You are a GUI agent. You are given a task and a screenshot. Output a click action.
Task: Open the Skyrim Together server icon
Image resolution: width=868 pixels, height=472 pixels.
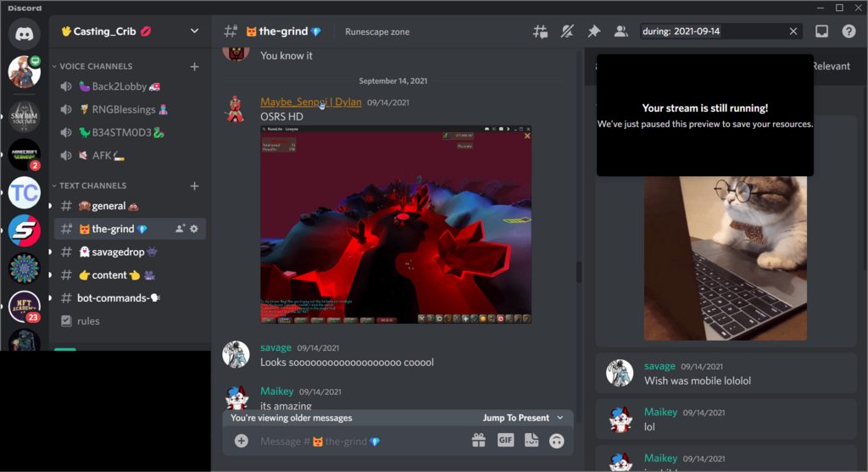tap(25, 117)
